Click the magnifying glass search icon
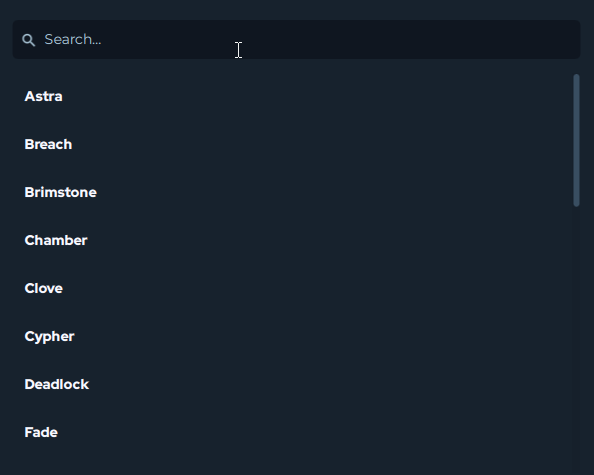The width and height of the screenshot is (594, 475). [28, 40]
